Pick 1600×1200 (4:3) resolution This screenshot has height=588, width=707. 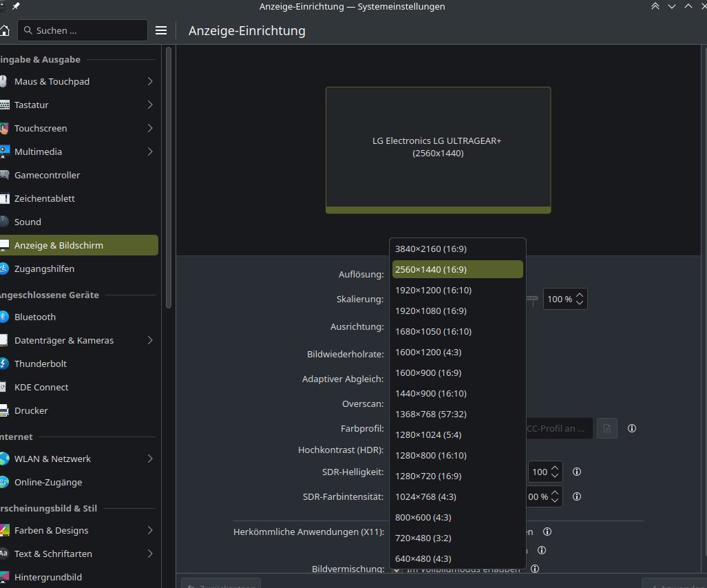tap(457, 352)
